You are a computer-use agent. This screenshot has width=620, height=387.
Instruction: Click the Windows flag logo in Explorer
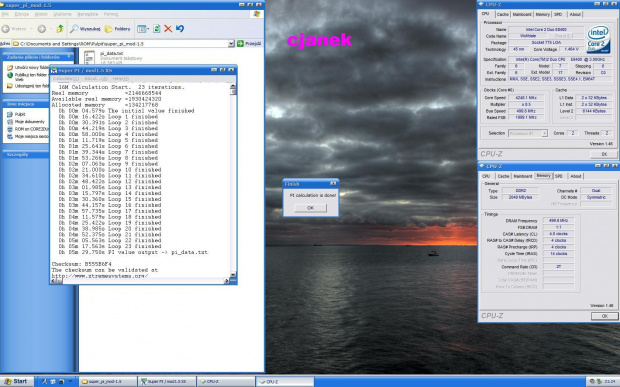pos(257,14)
